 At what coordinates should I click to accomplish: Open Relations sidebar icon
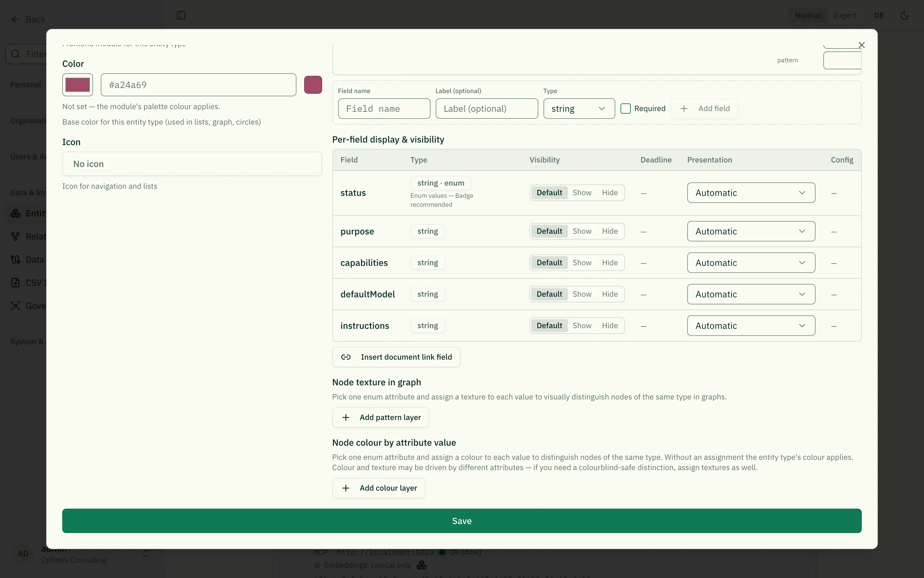[16, 237]
